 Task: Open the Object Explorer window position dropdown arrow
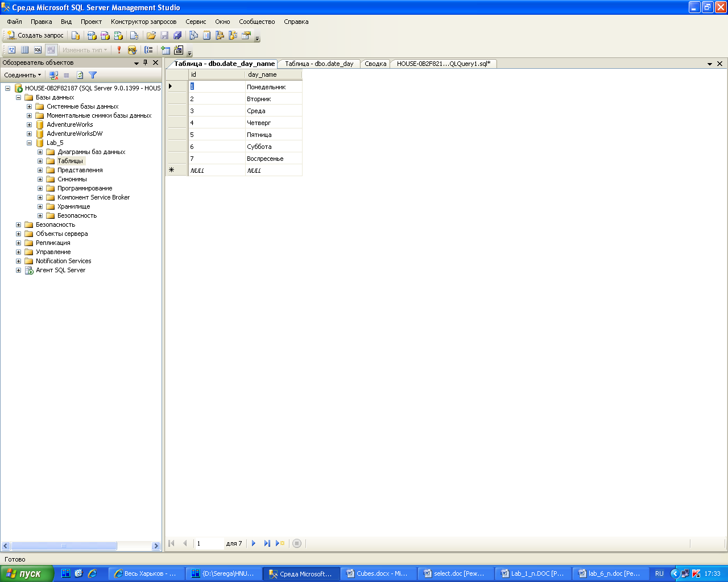tap(136, 63)
